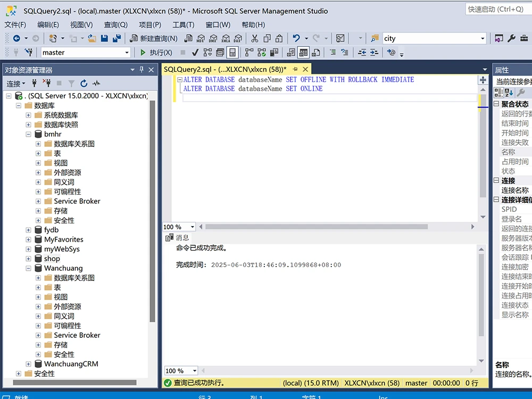Click the MDX query icon
Image resolution: width=532 pixels, height=399 pixels.
click(201, 38)
